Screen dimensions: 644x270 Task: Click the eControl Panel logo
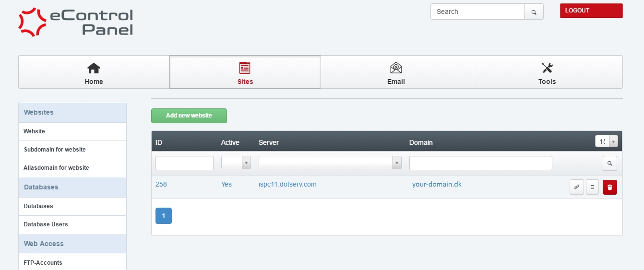coord(76,22)
